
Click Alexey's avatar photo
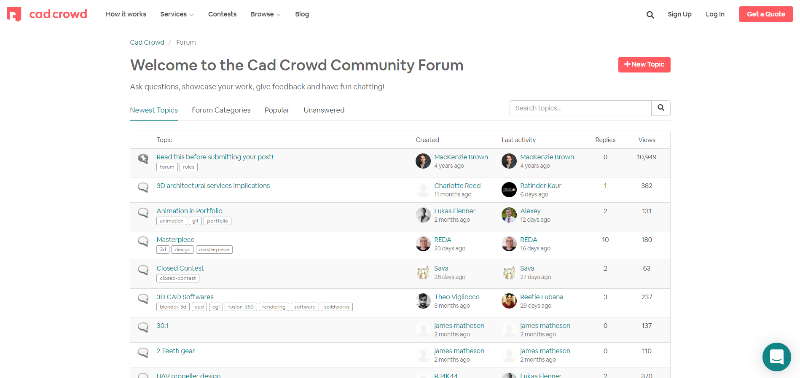point(509,215)
